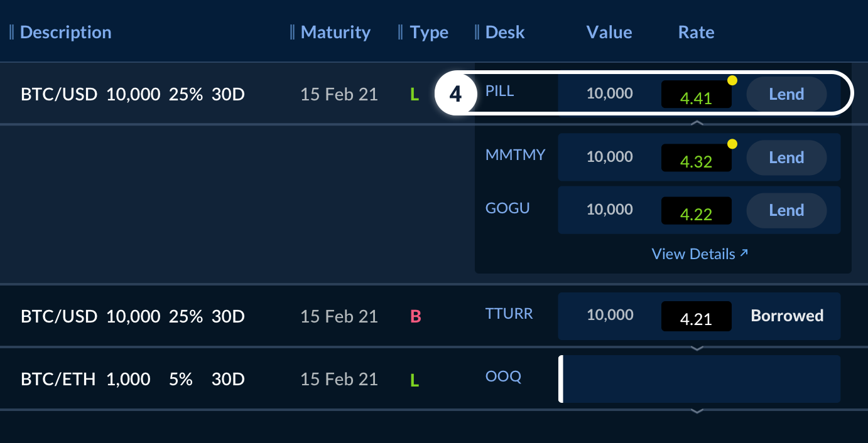
Task: Click the empty OOQ quote input field
Action: coord(700,379)
